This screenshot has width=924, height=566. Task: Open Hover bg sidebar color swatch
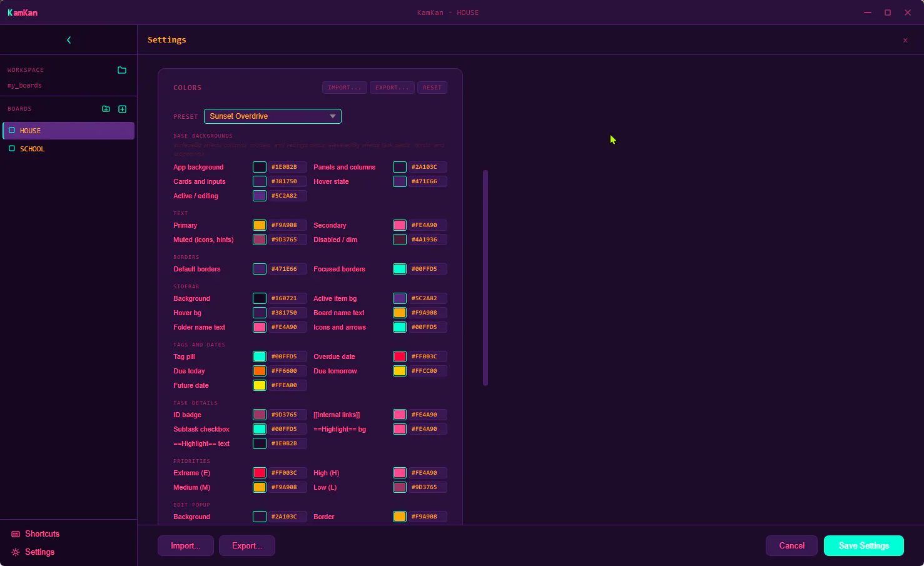point(260,313)
